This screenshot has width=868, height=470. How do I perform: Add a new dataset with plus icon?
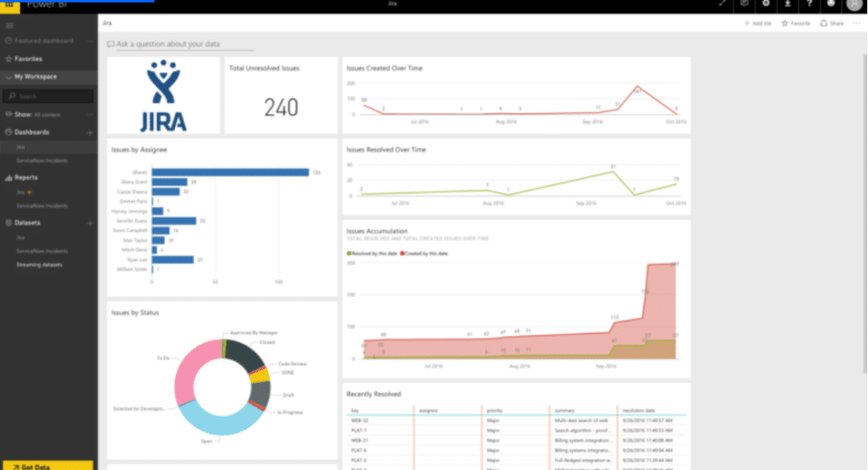coord(90,223)
